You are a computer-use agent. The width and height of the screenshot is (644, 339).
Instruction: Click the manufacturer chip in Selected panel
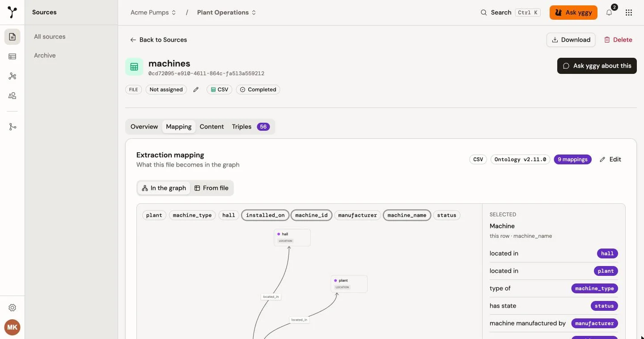click(x=594, y=323)
